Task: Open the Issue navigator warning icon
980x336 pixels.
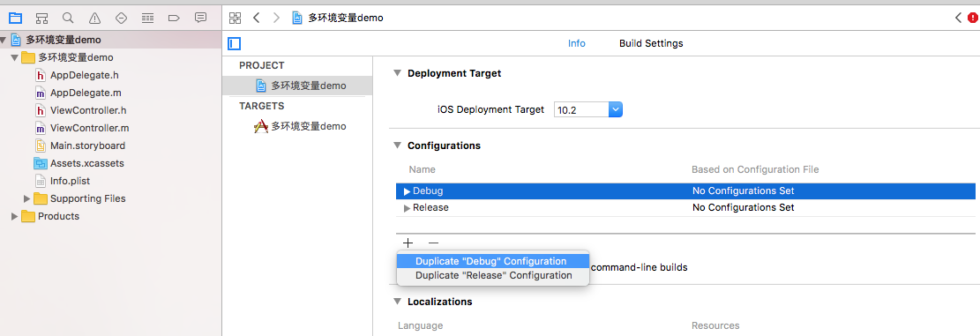Action: 94,18
